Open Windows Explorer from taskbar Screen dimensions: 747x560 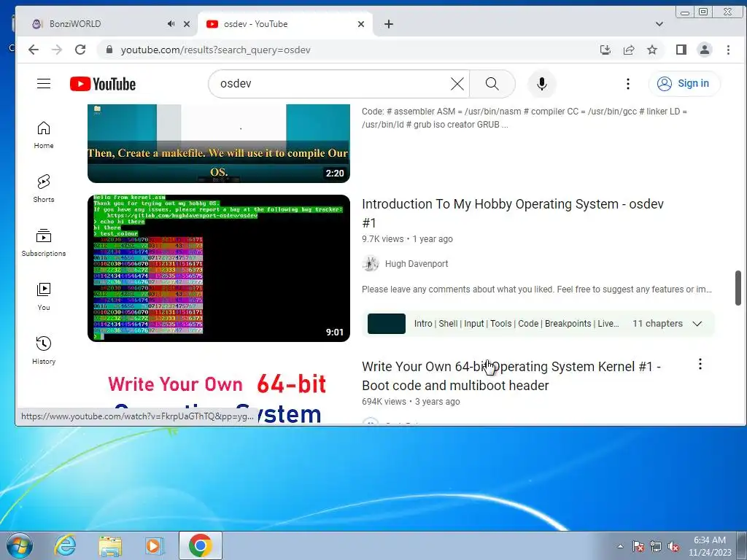pyautogui.click(x=110, y=545)
